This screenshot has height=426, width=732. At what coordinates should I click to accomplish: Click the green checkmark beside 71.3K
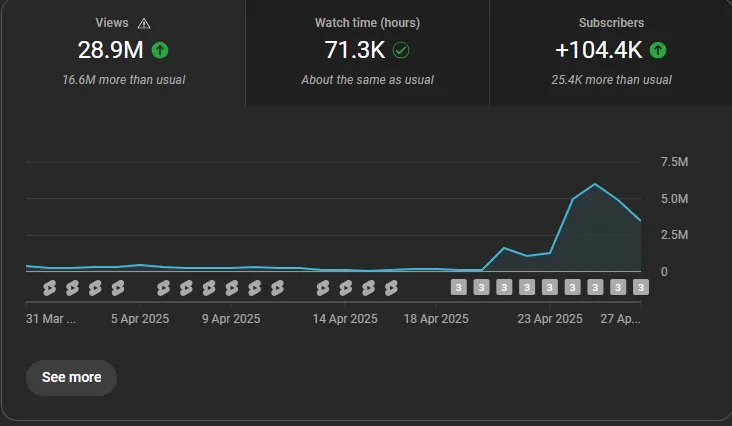coord(401,50)
